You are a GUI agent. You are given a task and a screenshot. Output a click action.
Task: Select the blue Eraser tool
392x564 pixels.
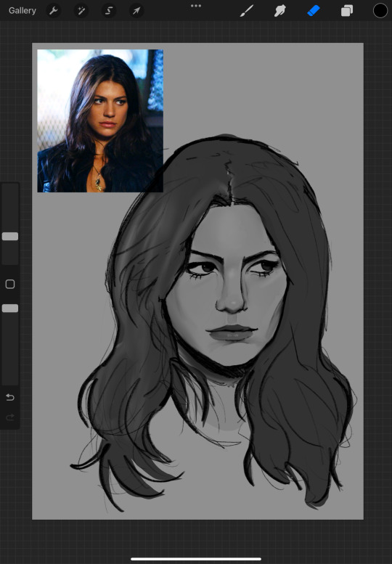[x=314, y=11]
